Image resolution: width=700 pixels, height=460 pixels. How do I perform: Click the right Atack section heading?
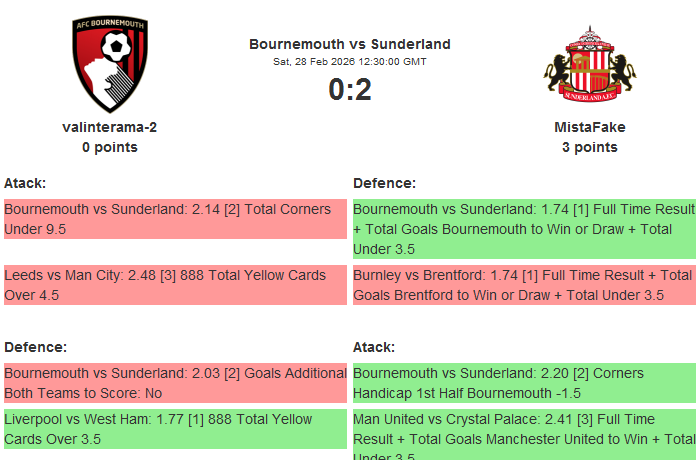point(374,347)
